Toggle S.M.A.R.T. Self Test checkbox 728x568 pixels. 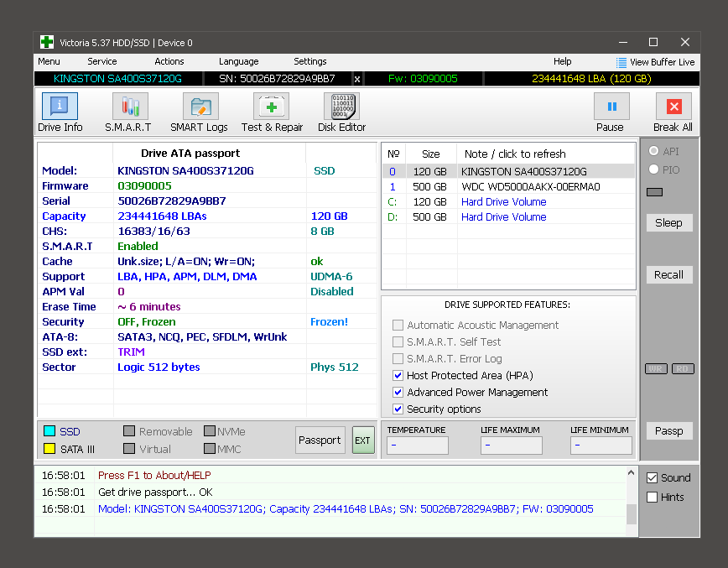coord(398,341)
